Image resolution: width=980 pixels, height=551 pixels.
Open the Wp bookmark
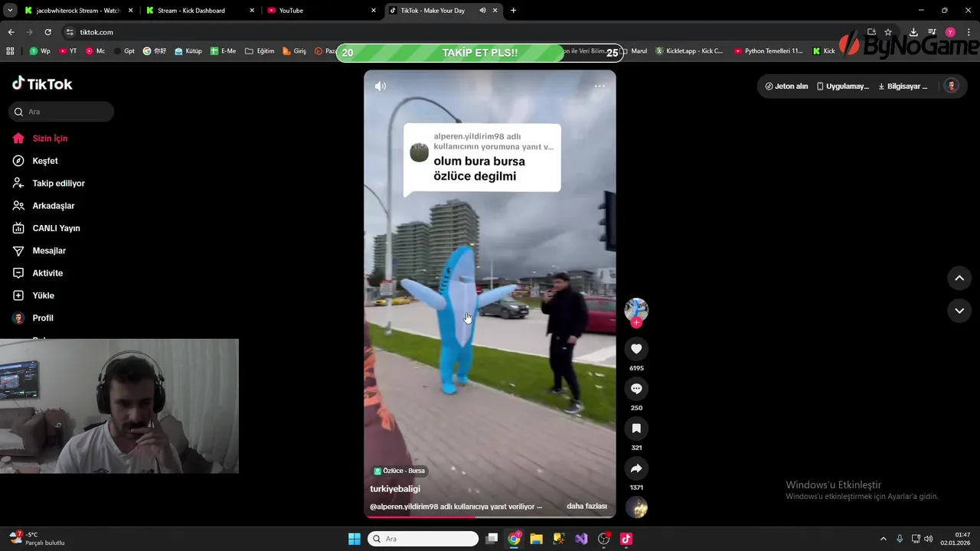tap(40, 51)
